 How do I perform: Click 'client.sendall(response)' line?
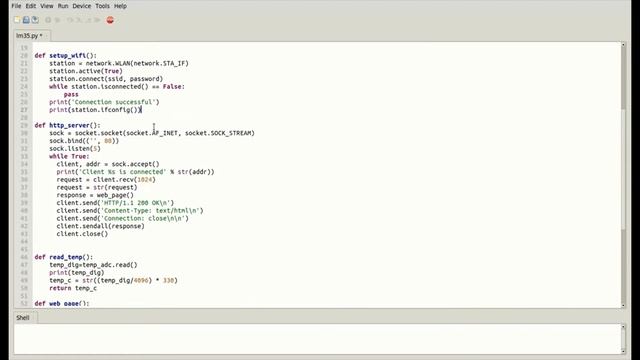[x=100, y=226]
